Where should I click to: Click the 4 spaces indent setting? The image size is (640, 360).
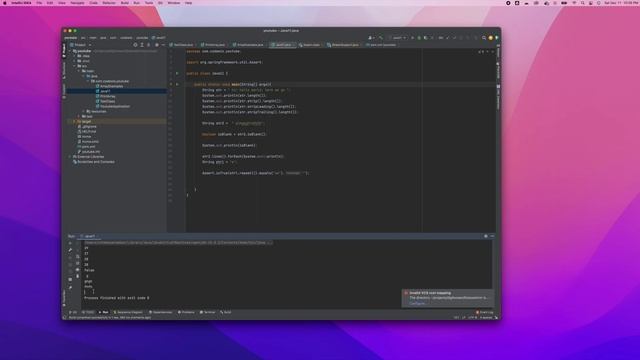point(486,318)
